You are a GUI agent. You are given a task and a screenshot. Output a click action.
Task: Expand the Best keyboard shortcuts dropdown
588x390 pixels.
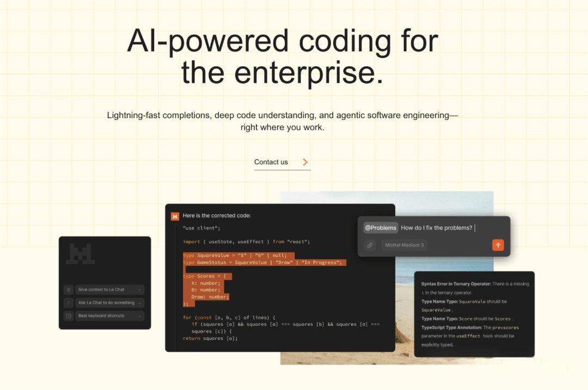[139, 316]
